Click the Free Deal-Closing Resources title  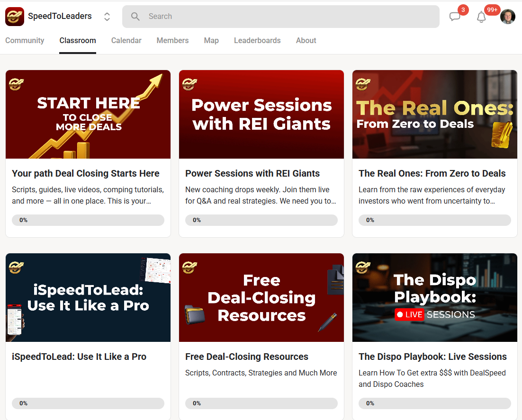click(247, 357)
